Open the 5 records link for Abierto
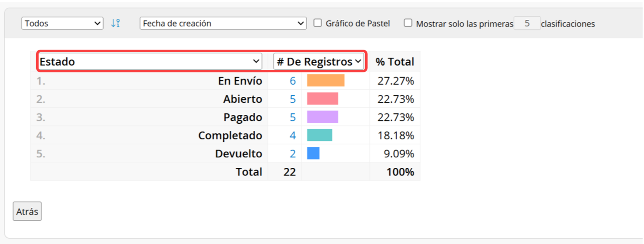The image size is (644, 244). (293, 99)
